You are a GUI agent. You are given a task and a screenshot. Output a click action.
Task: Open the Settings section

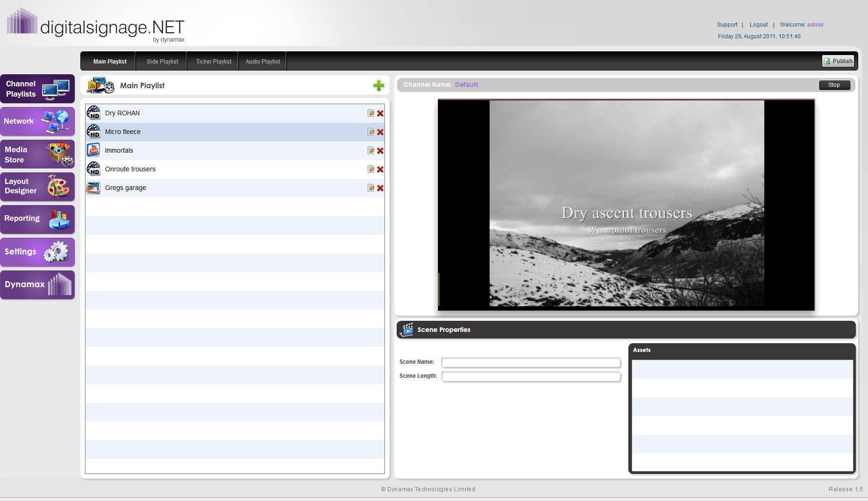37,252
